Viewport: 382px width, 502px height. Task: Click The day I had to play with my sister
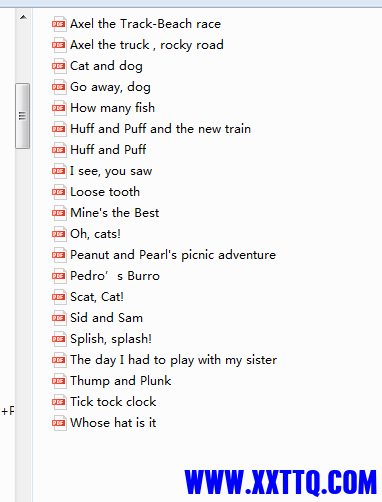pyautogui.click(x=173, y=360)
